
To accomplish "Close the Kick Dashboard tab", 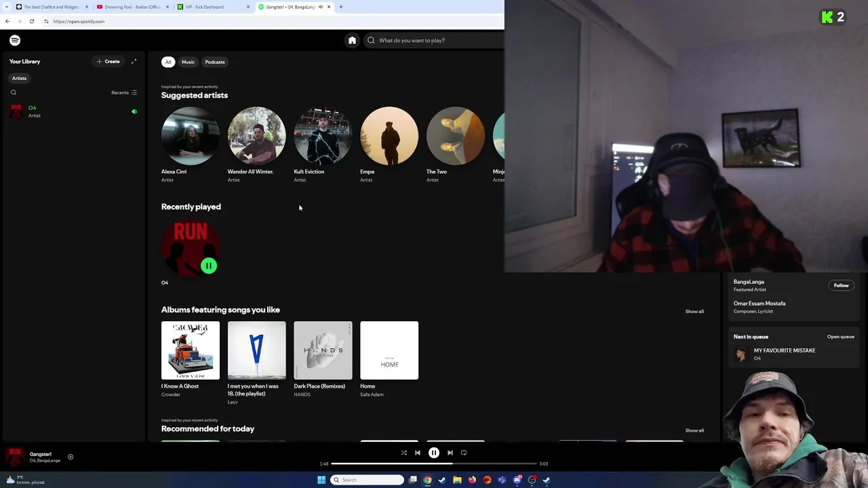I will click(x=248, y=7).
